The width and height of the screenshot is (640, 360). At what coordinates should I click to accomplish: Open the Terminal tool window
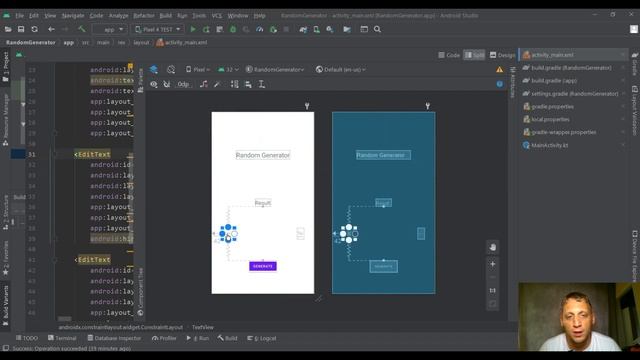[62, 338]
